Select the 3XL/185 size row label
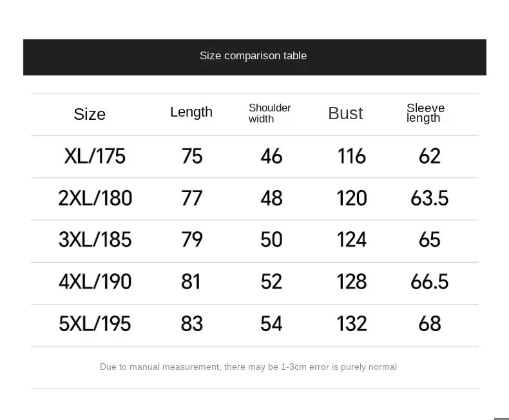Image resolution: width=509 pixels, height=420 pixels. tap(95, 240)
